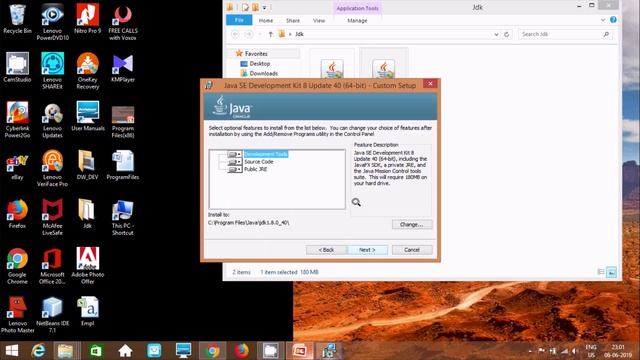The image size is (640, 360).
Task: Open NetBeans IDE 7.1 desktop icon
Action: pyautogui.click(x=52, y=314)
